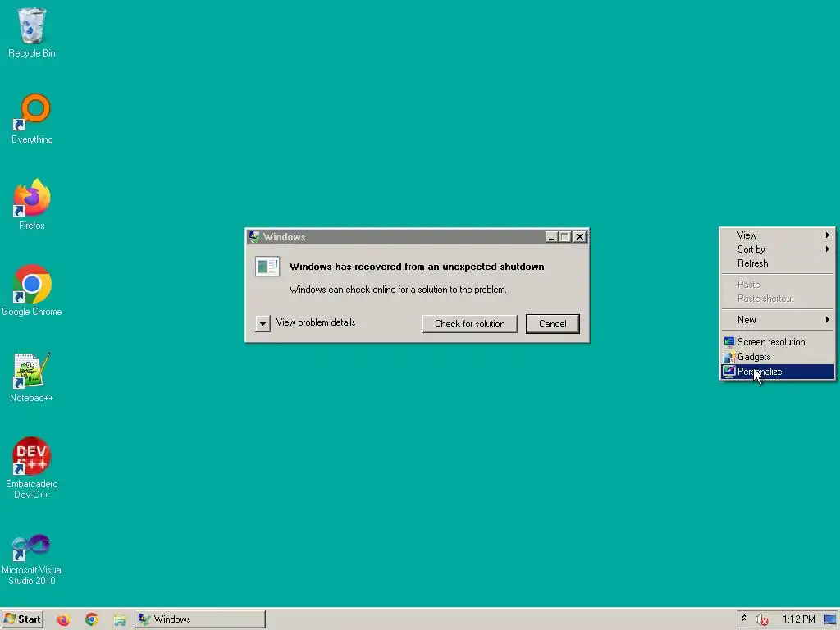The width and height of the screenshot is (840, 630).
Task: Open the Start menu
Action: pyautogui.click(x=22, y=619)
